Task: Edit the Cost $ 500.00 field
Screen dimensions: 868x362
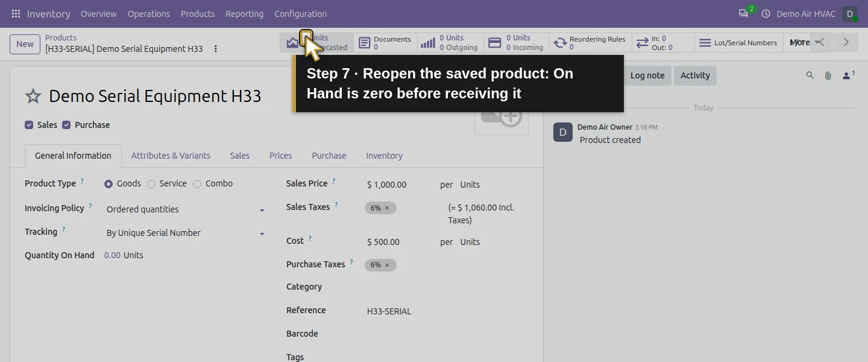Action: [399, 242]
